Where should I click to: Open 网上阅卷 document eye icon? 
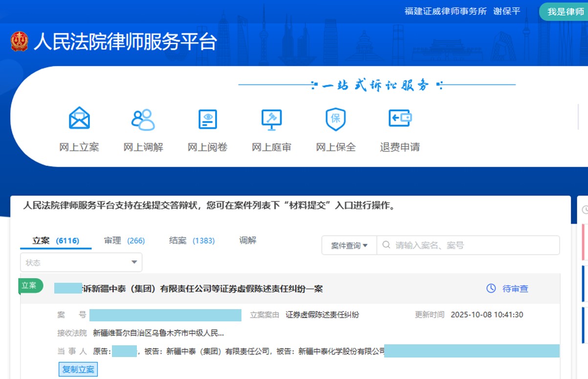208,119
